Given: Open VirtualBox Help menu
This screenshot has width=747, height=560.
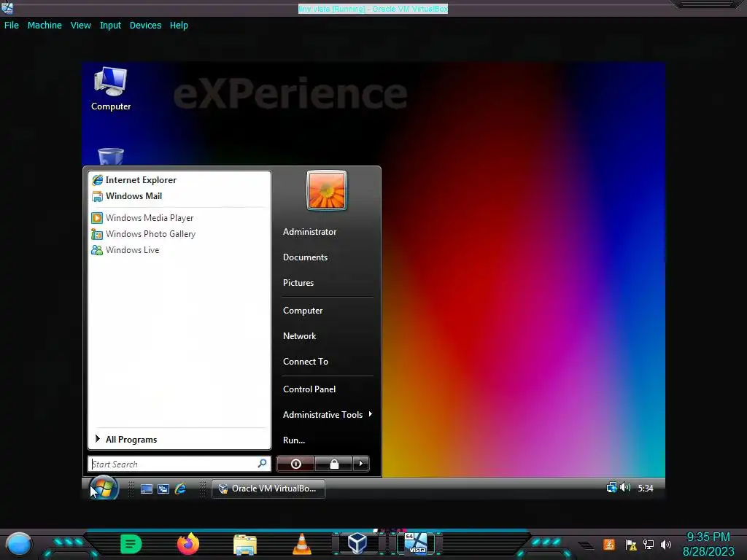Looking at the screenshot, I should [x=179, y=26].
